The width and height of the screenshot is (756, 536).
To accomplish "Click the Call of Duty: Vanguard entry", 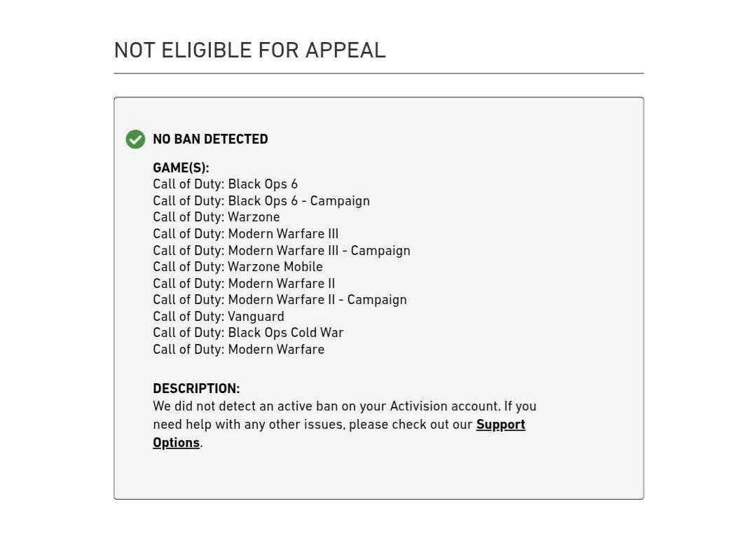I will pyautogui.click(x=219, y=317).
